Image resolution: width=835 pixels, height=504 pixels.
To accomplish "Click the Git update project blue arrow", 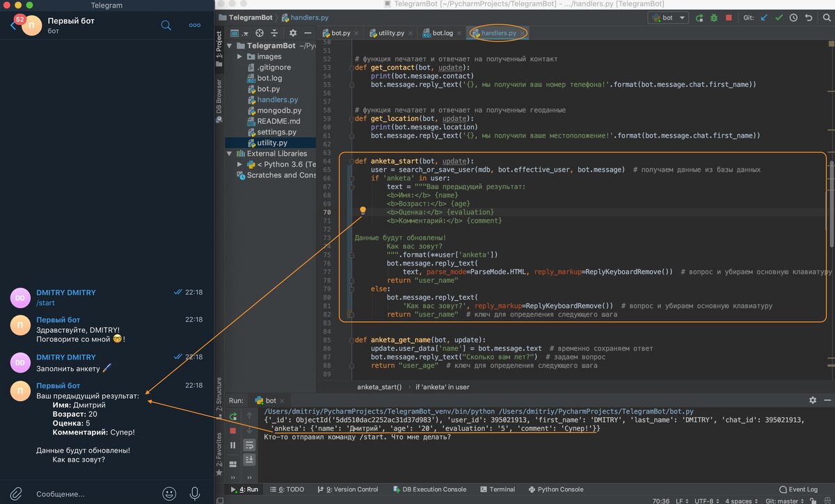I will pos(764,17).
